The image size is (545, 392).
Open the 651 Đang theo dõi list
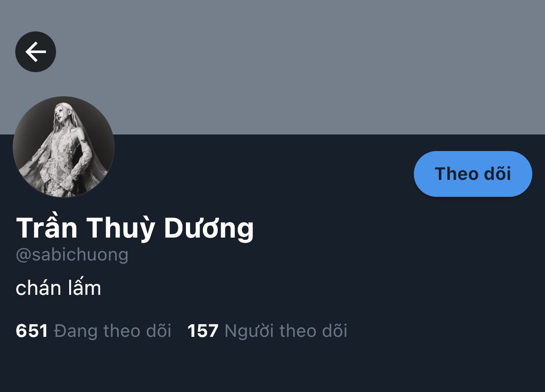point(93,331)
